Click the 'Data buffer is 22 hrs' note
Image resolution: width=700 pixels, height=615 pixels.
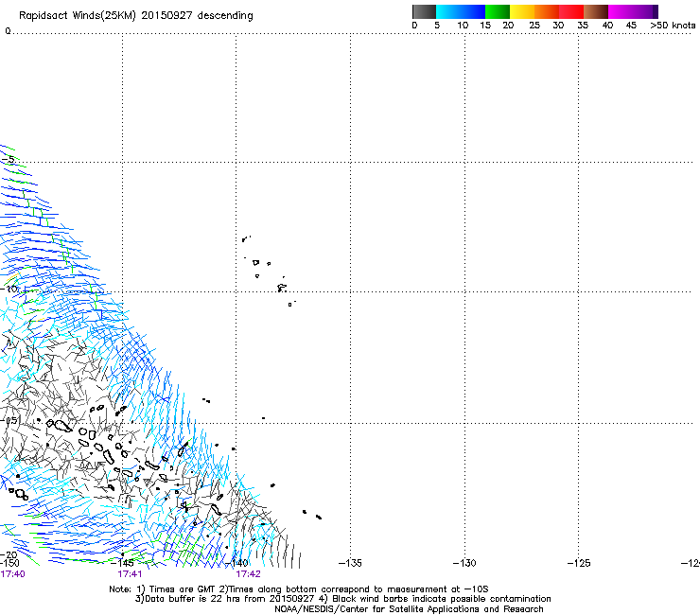click(342, 599)
